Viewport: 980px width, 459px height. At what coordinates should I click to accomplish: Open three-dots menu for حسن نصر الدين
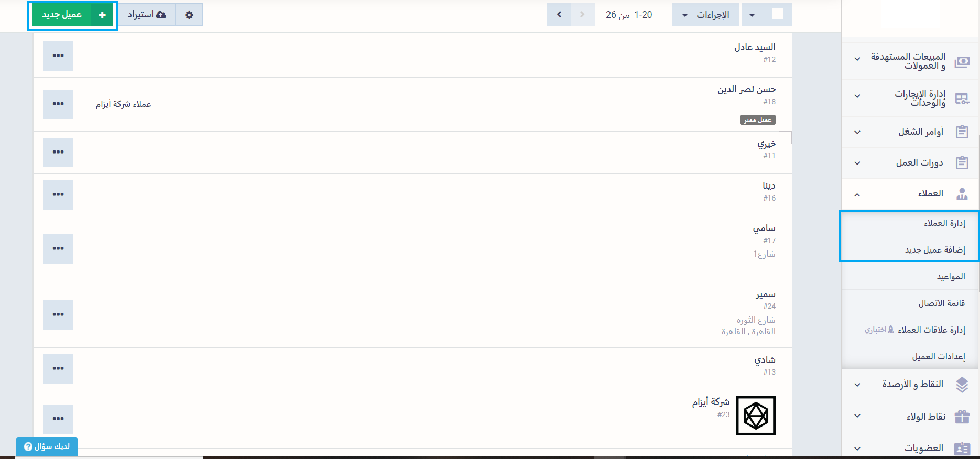pos(58,104)
